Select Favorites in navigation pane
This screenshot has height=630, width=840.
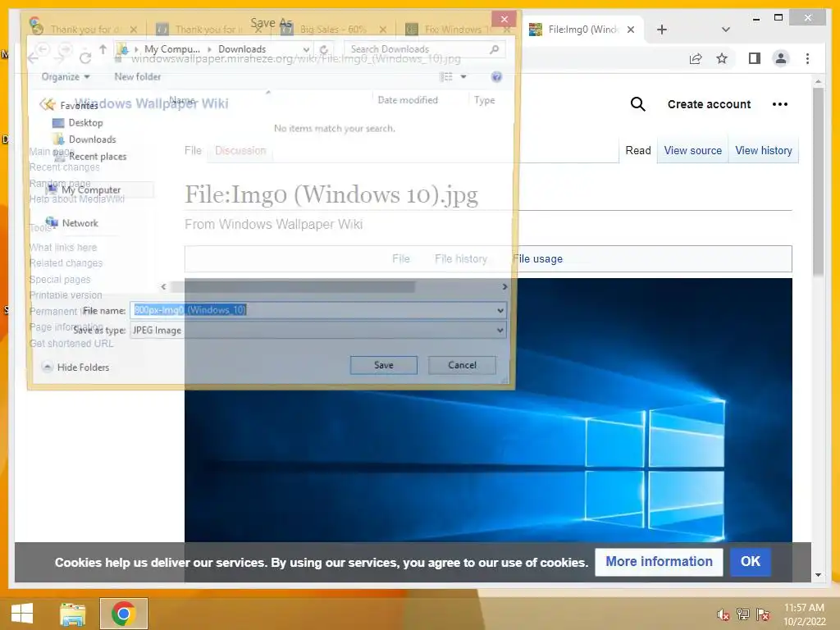coord(69,105)
